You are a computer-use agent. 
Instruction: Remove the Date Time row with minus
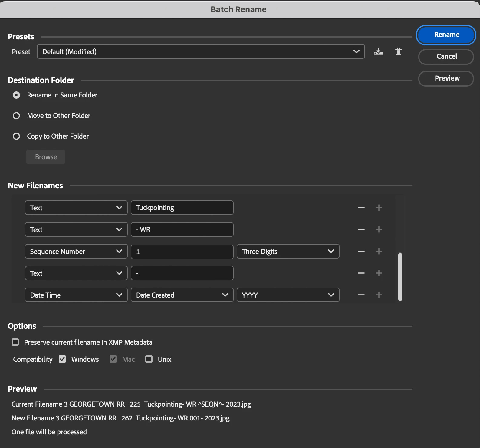[361, 295]
